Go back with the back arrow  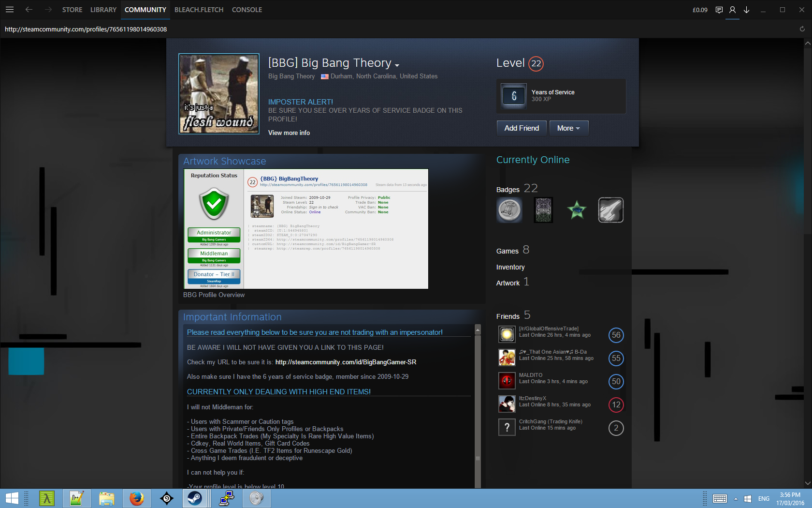(x=29, y=10)
